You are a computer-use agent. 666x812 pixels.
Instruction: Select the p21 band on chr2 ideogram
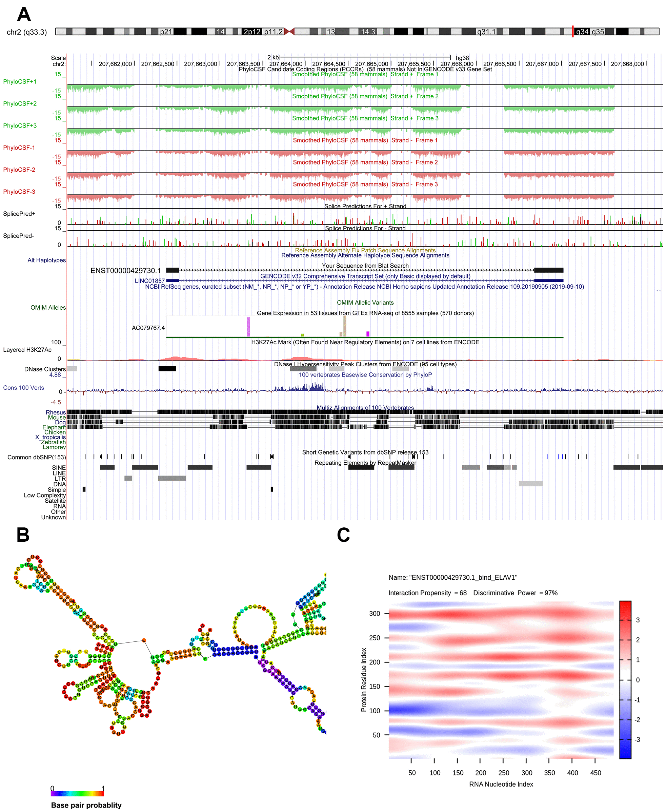coord(166,32)
